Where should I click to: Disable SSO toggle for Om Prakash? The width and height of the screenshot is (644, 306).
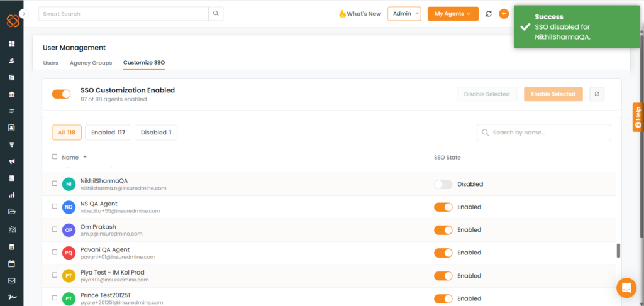point(443,230)
